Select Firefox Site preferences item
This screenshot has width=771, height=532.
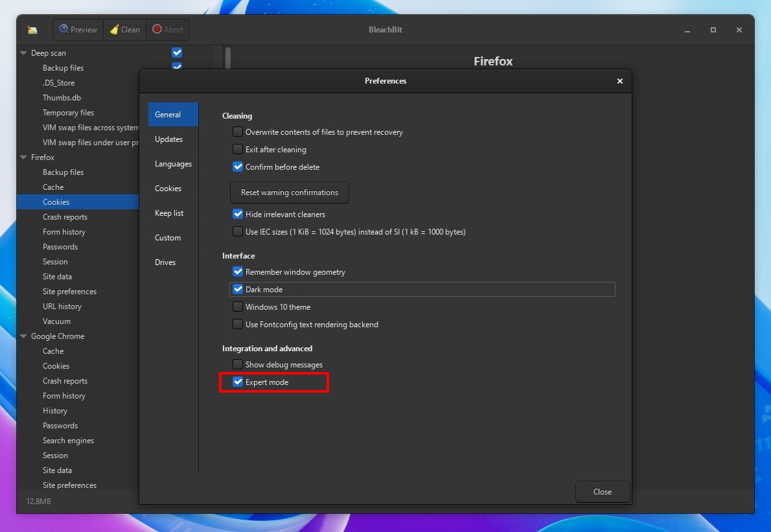69,292
